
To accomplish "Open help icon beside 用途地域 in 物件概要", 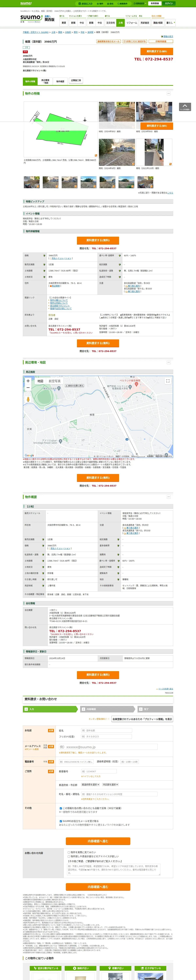I will (43, 586).
